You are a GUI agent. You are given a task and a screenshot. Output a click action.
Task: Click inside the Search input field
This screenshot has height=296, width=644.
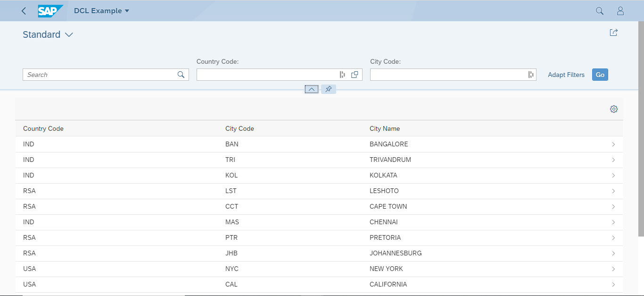pyautogui.click(x=94, y=74)
